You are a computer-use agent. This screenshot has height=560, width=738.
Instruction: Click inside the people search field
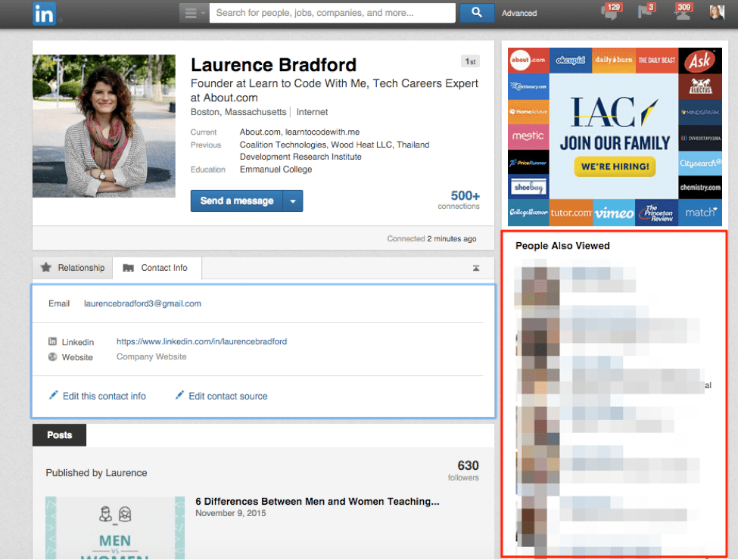click(x=333, y=13)
